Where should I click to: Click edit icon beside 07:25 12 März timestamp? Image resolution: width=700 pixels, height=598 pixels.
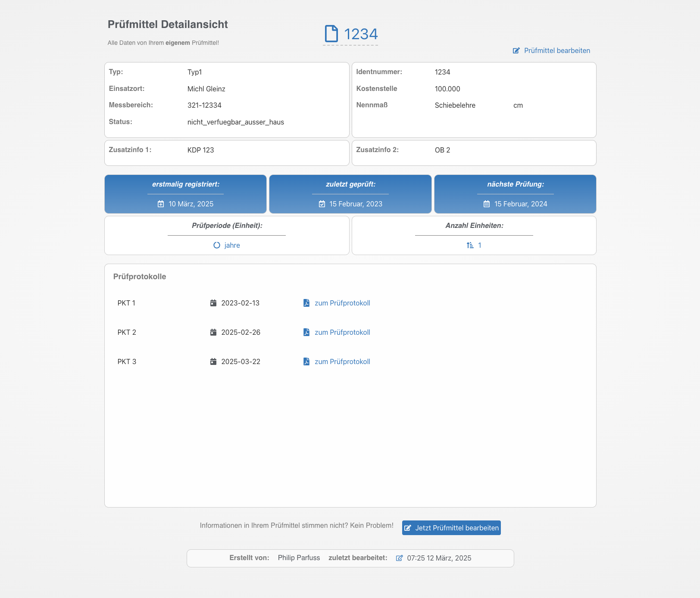(x=400, y=558)
